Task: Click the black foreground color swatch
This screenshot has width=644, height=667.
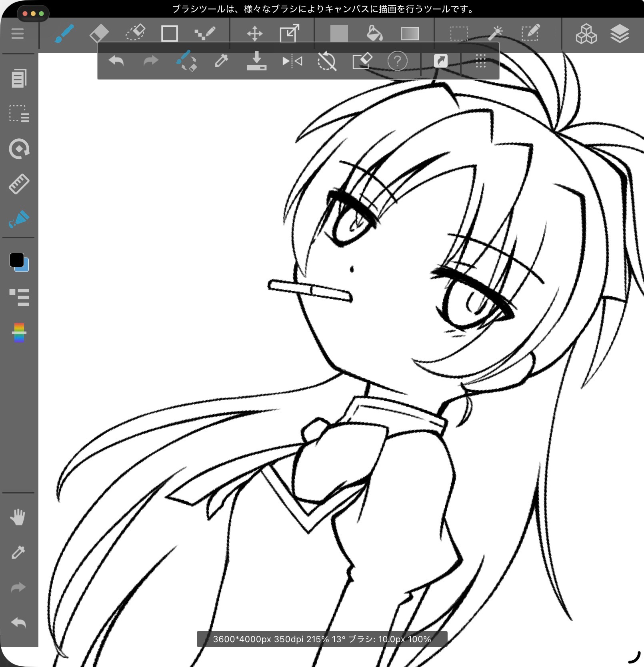Action: pos(16,260)
